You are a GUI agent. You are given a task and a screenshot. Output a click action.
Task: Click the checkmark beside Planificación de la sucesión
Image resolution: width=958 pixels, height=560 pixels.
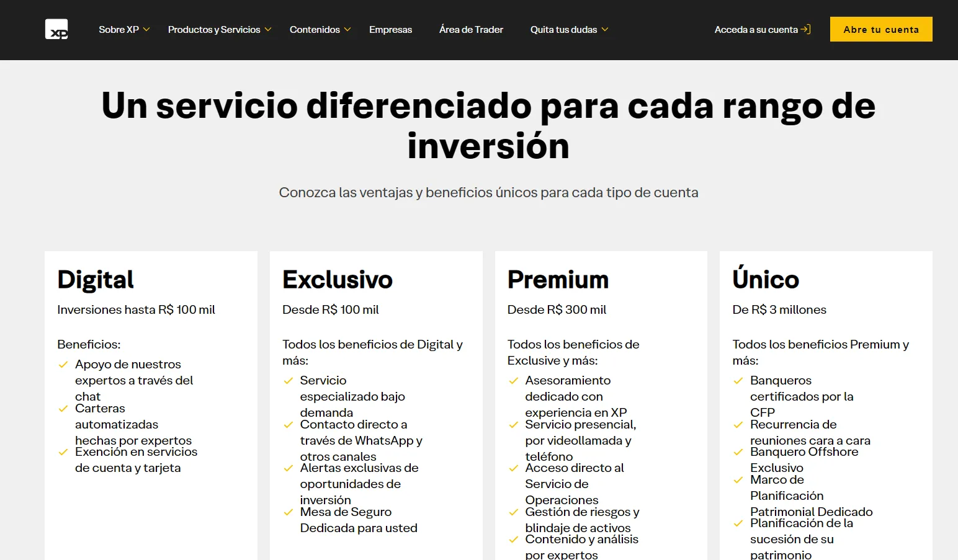click(x=738, y=523)
